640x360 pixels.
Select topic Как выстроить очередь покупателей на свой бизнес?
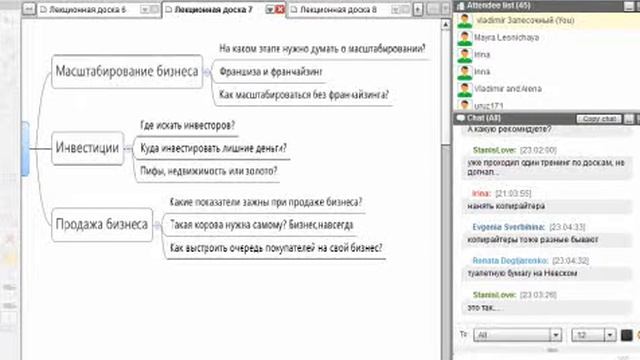click(x=276, y=248)
